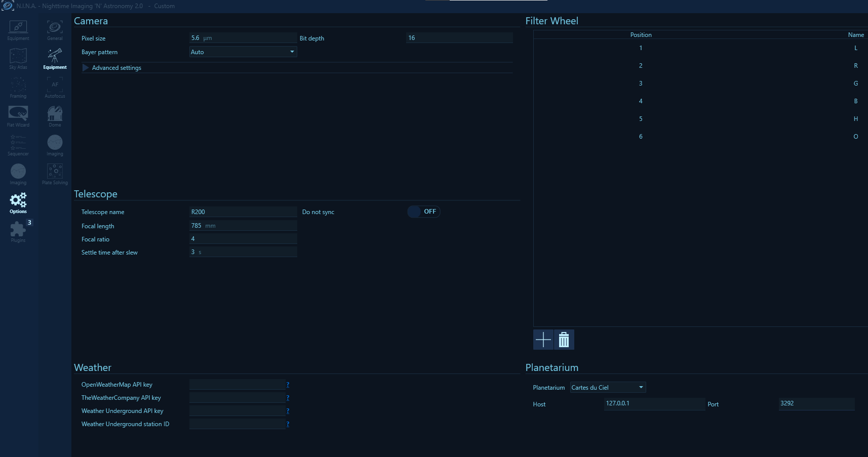Go to the Sequencer
868x457 pixels.
pos(18,145)
